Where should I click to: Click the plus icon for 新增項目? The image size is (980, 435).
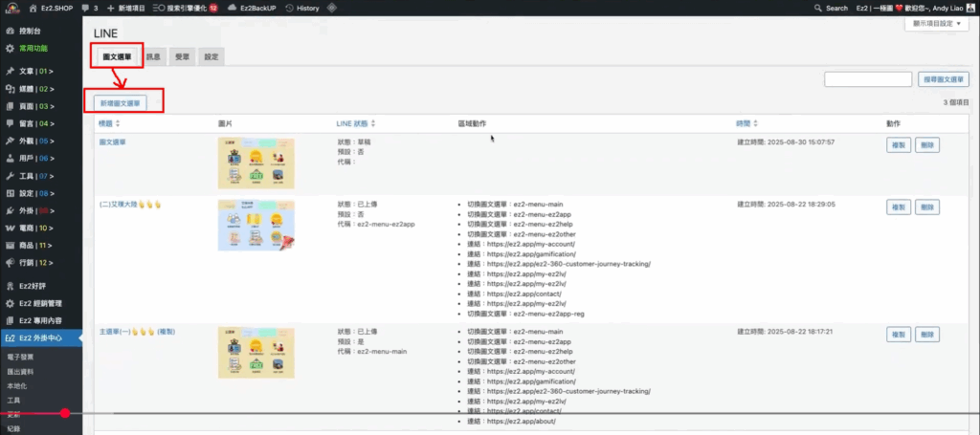click(x=111, y=8)
